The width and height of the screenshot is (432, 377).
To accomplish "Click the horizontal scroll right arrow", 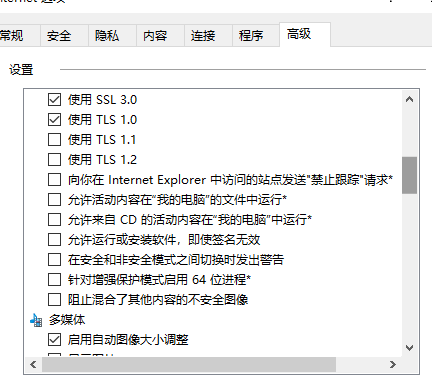I will (393, 364).
